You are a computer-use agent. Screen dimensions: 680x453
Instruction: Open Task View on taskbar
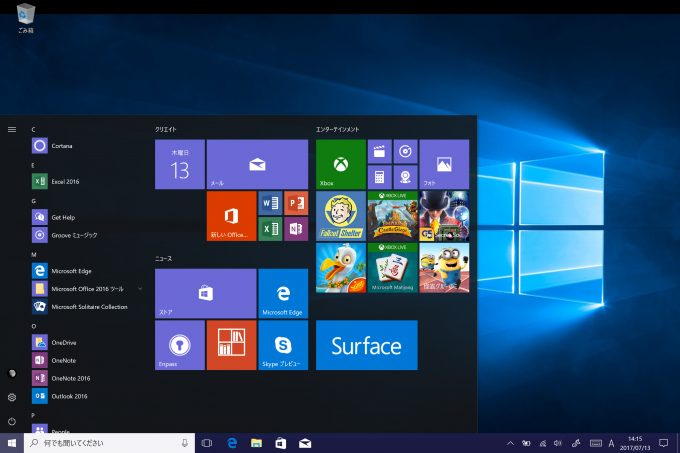[x=207, y=443]
